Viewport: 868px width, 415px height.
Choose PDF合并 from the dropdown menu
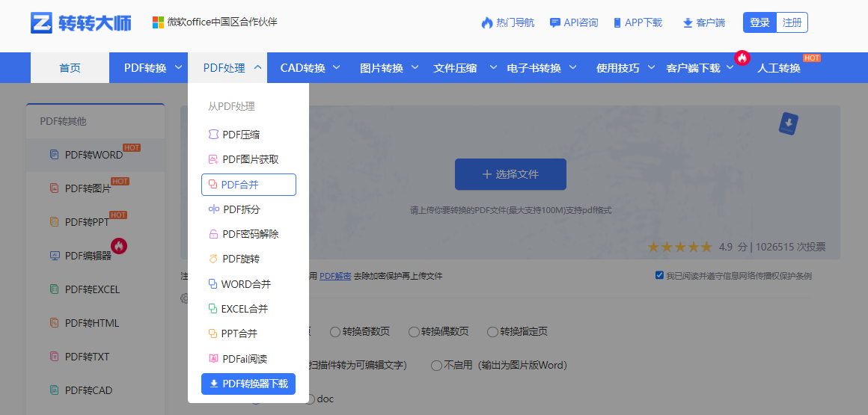tap(248, 185)
